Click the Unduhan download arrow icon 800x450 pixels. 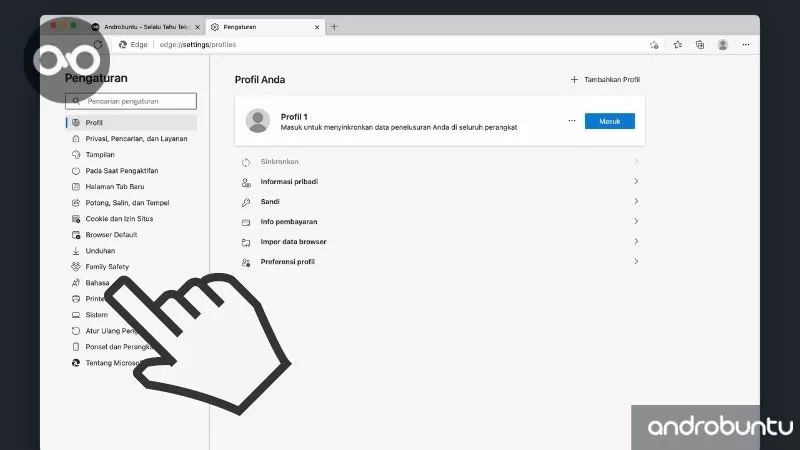tap(76, 251)
